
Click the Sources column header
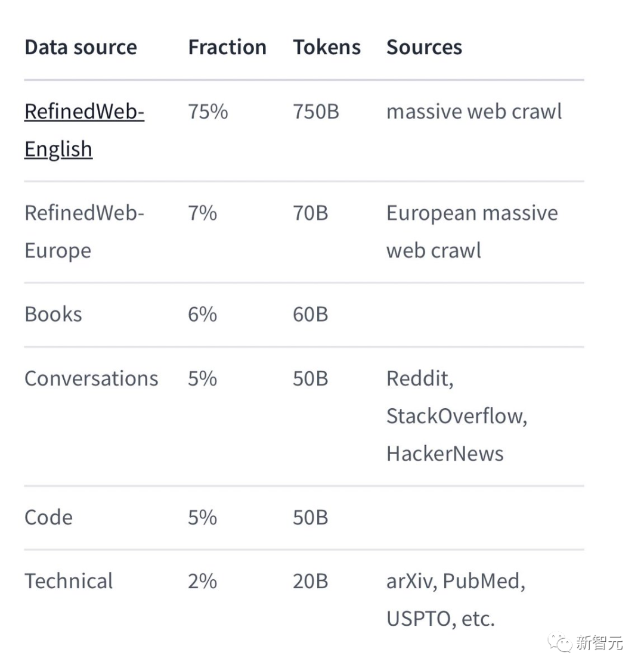424,48
